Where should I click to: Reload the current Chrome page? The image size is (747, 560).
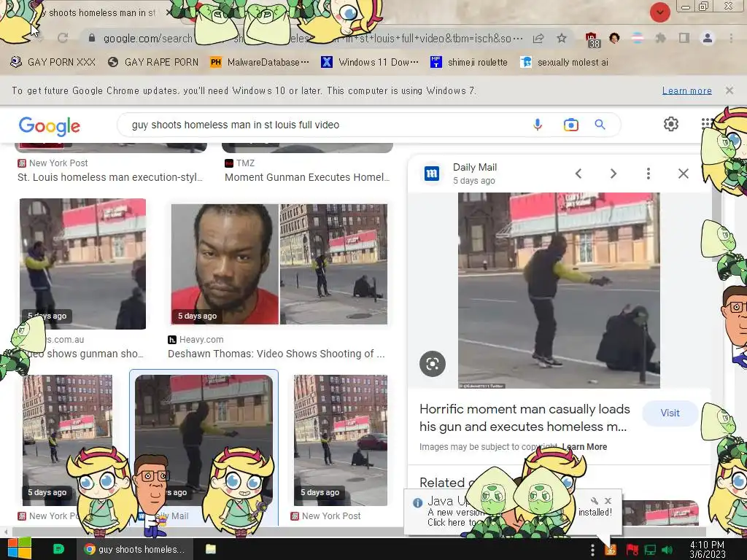pyautogui.click(x=63, y=38)
